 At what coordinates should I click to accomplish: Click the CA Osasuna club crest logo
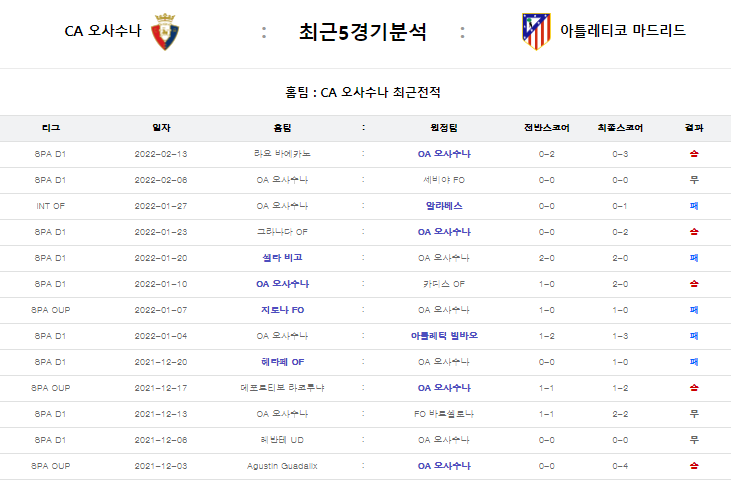coord(165,31)
